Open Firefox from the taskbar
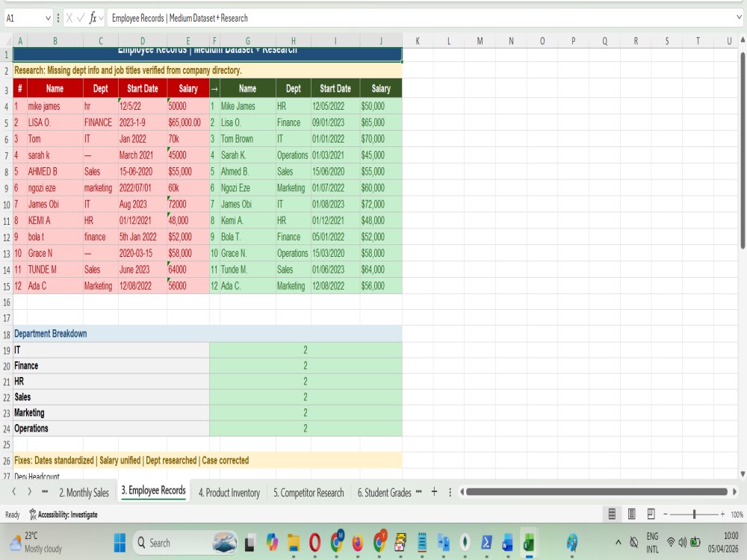747x560 pixels. click(x=357, y=542)
